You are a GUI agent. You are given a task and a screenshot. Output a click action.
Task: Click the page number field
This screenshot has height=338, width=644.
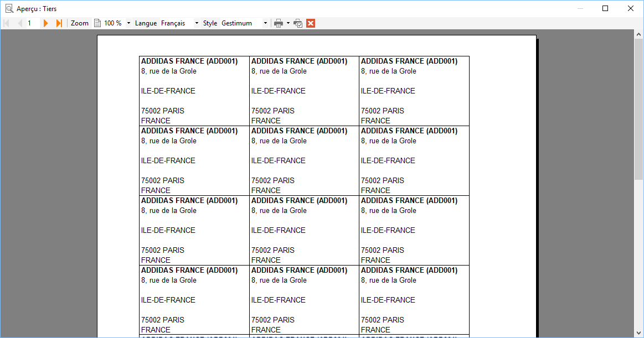coord(33,23)
